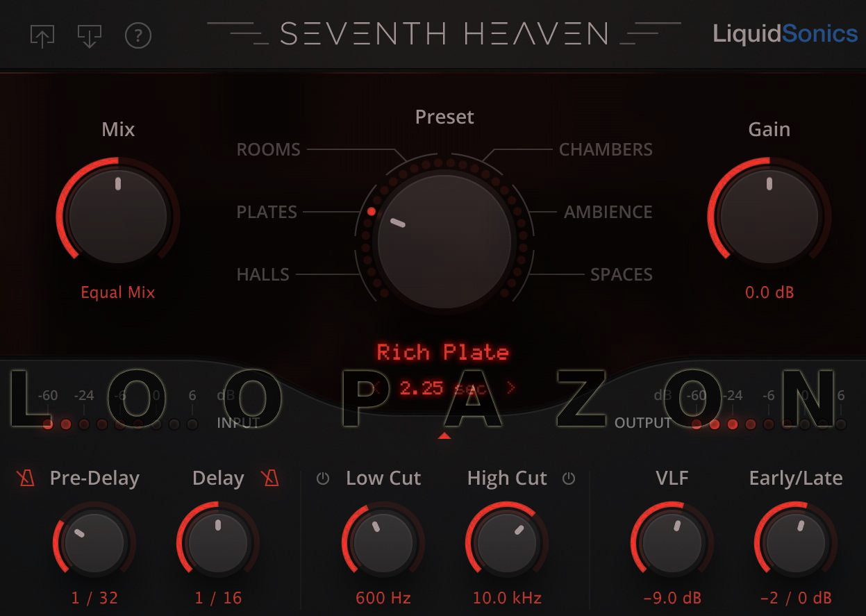Click the Equal Mix value text
This screenshot has width=866, height=616.
click(118, 292)
